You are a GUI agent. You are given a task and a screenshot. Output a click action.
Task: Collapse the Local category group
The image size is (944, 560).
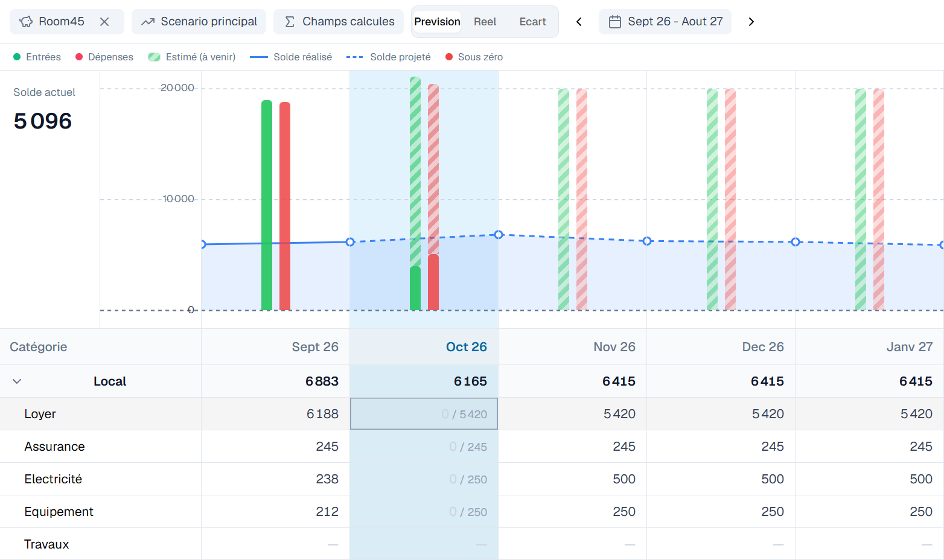[17, 381]
